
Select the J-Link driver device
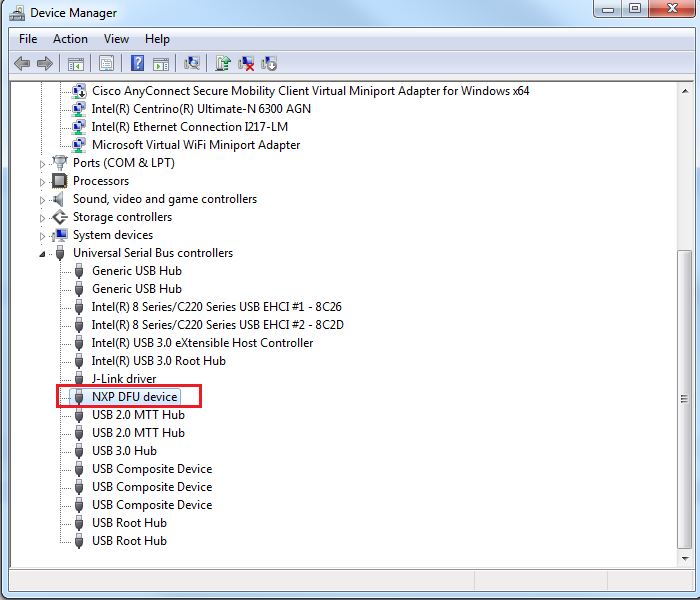(x=123, y=379)
